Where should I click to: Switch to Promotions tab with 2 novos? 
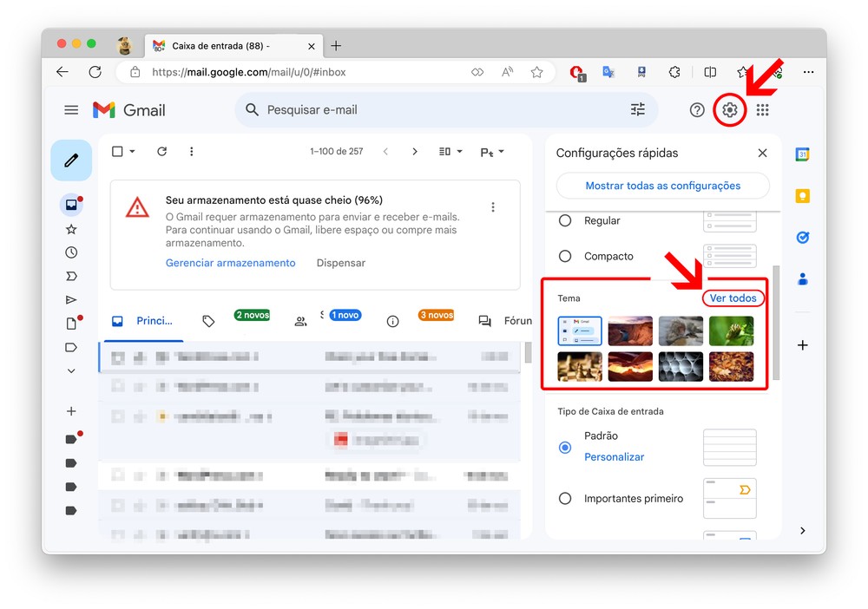point(236,321)
